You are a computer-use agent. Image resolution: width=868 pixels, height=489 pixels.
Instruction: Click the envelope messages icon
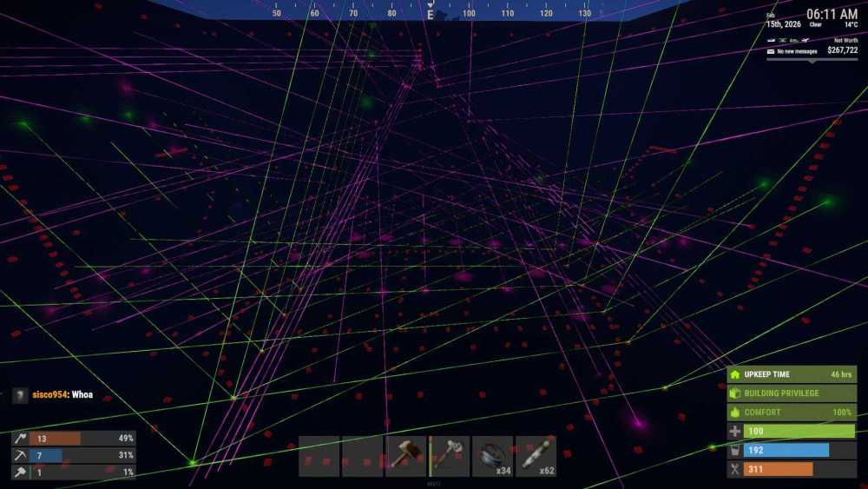(x=770, y=51)
